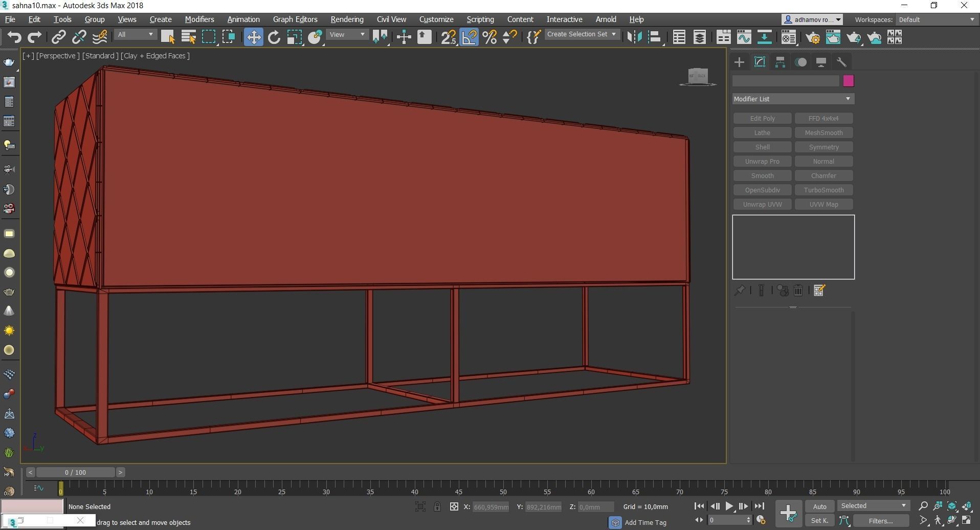The height and width of the screenshot is (530, 980).
Task: Click the Edit Poly modifier button
Action: point(762,118)
